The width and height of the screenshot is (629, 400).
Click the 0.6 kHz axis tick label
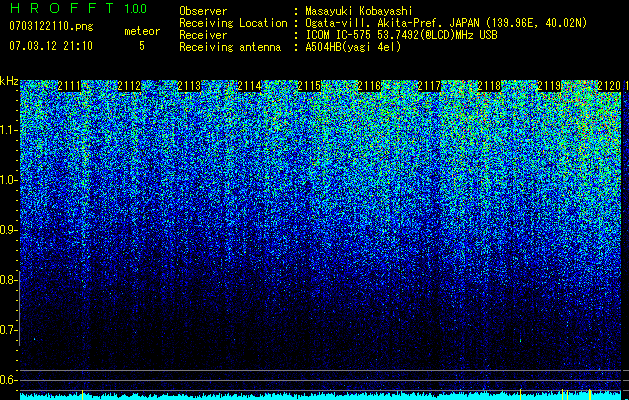8,380
